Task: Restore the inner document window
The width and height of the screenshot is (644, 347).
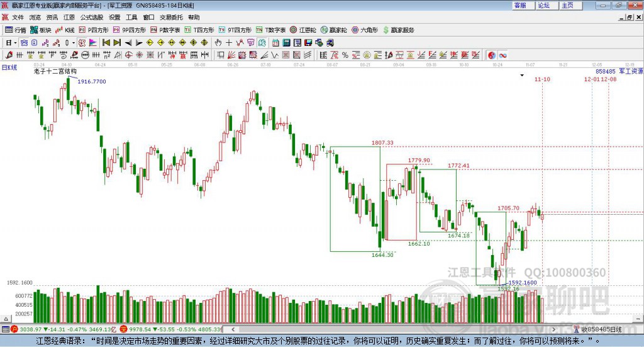Action: 630,17
